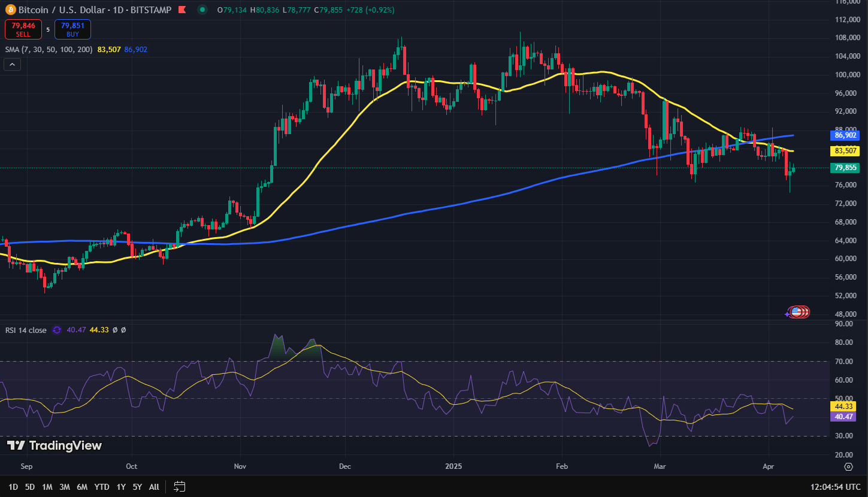Open the go-to-date calendar icon

[x=179, y=486]
